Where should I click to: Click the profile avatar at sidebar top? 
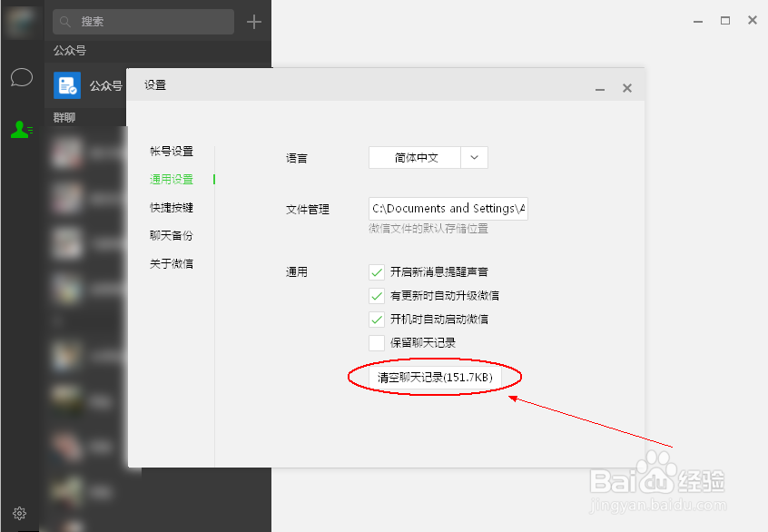pyautogui.click(x=21, y=22)
